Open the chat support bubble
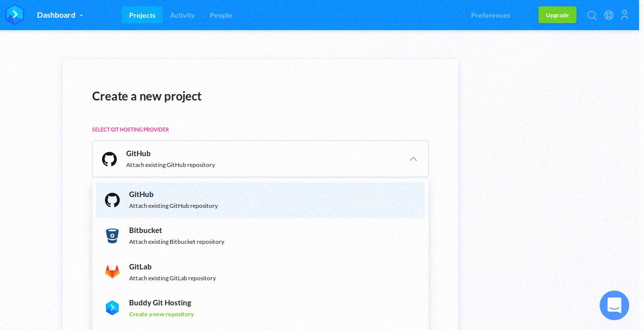644x330 pixels. tap(614, 305)
